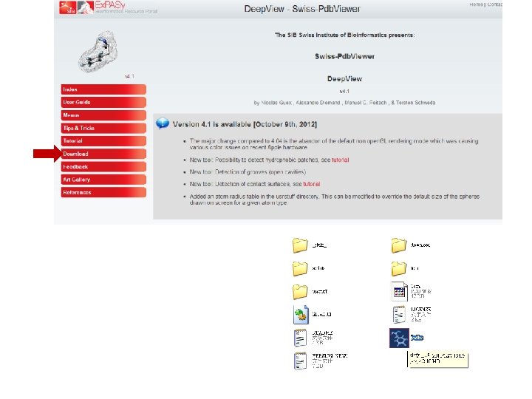Select the RELEASE_NEWS text file
532x399 pixels.
coord(320,361)
